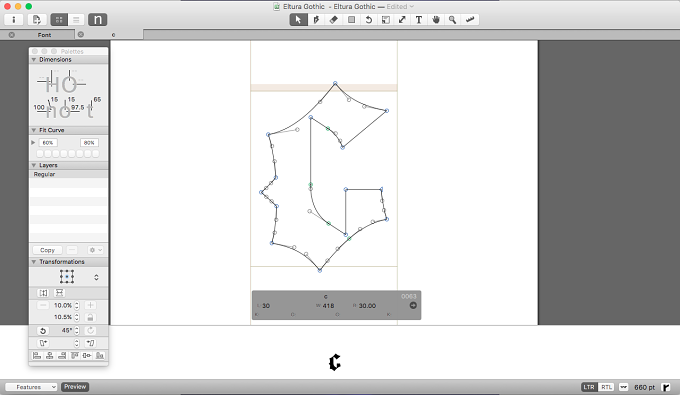
Task: Pick the Measurement tool
Action: click(x=470, y=20)
